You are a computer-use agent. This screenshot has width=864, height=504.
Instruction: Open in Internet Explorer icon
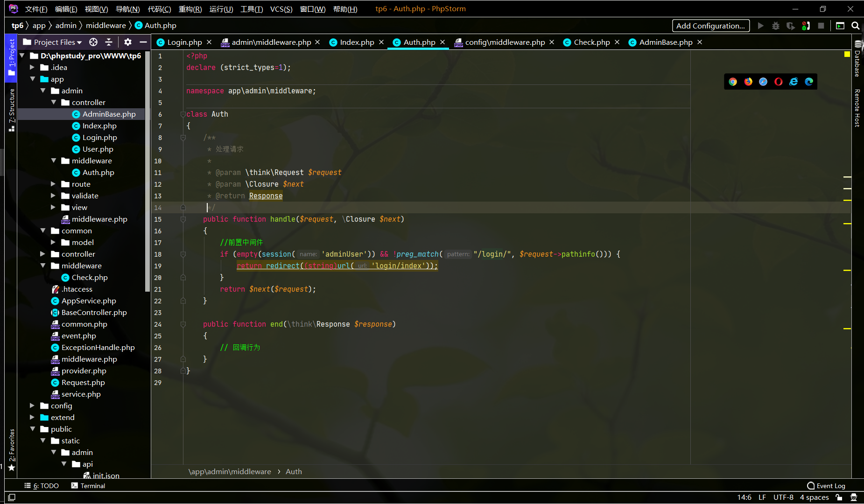(794, 82)
